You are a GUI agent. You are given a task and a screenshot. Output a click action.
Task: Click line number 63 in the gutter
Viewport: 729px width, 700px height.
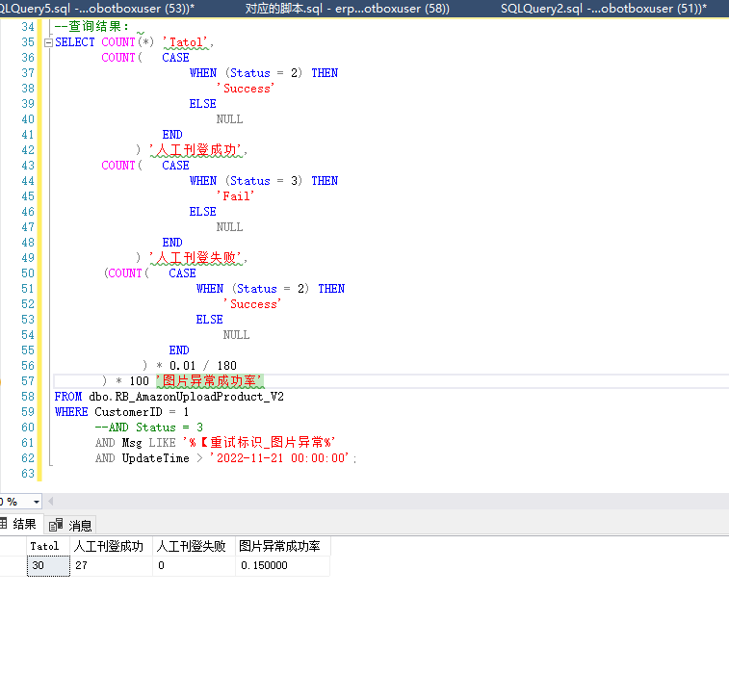coord(28,474)
